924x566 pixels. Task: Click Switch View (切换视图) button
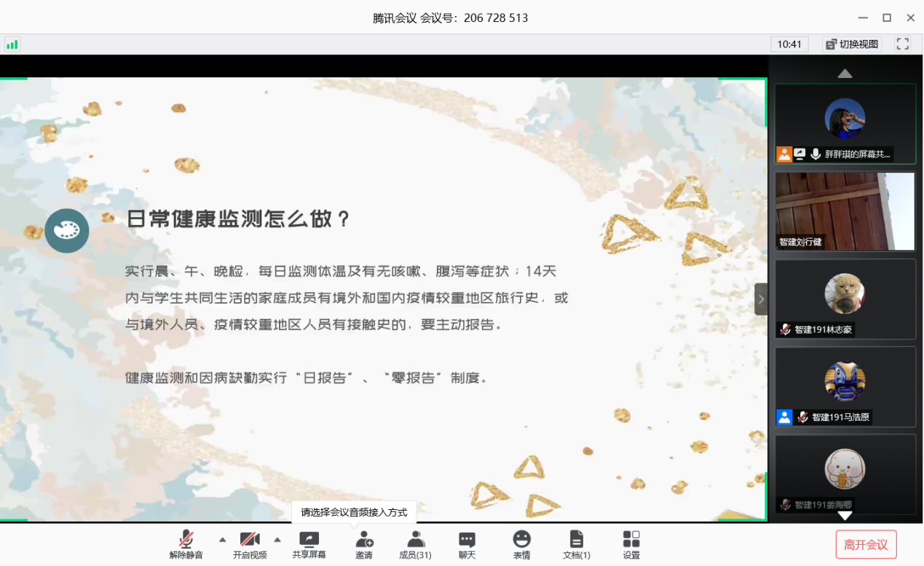click(852, 44)
